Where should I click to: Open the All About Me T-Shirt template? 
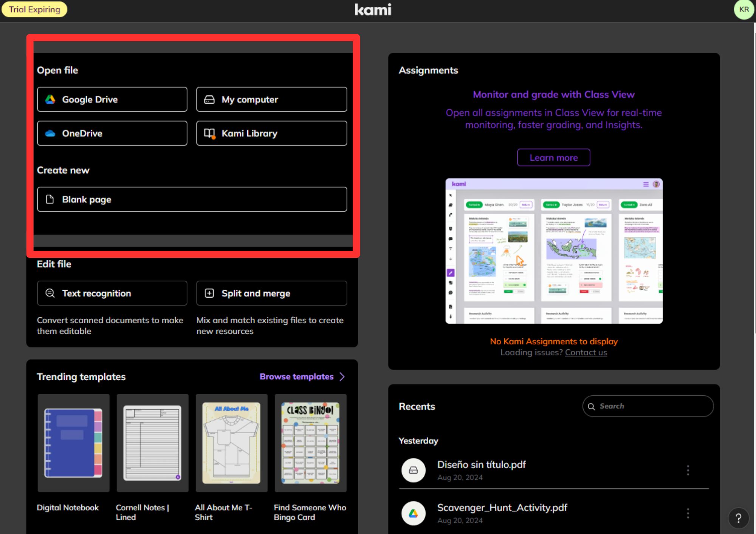(x=231, y=443)
